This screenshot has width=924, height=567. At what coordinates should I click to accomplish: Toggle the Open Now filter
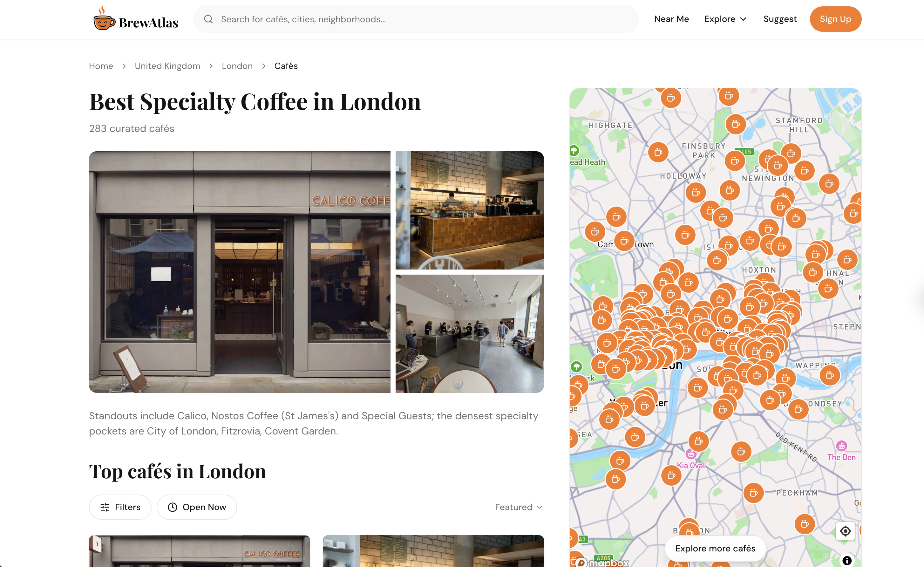196,507
